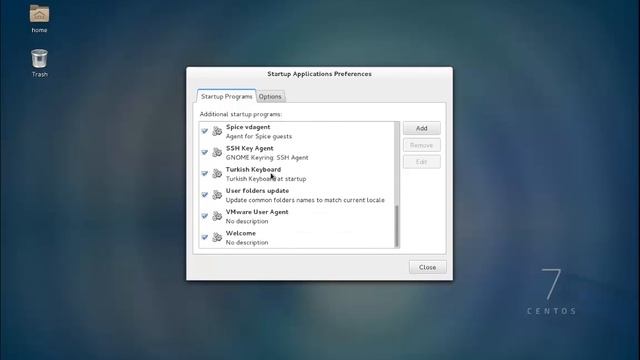Click the gear icon beside SSH Key Agent
Screen dimensions: 640x360
(x=217, y=152)
